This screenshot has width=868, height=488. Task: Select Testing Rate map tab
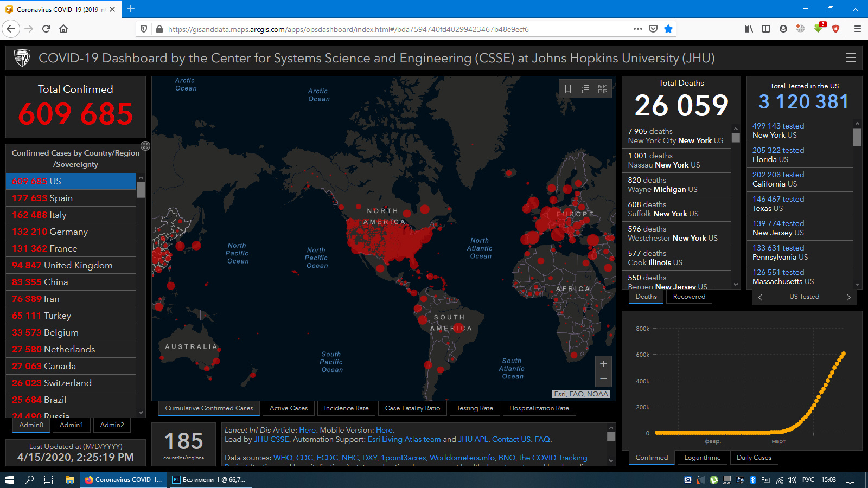[x=475, y=408]
